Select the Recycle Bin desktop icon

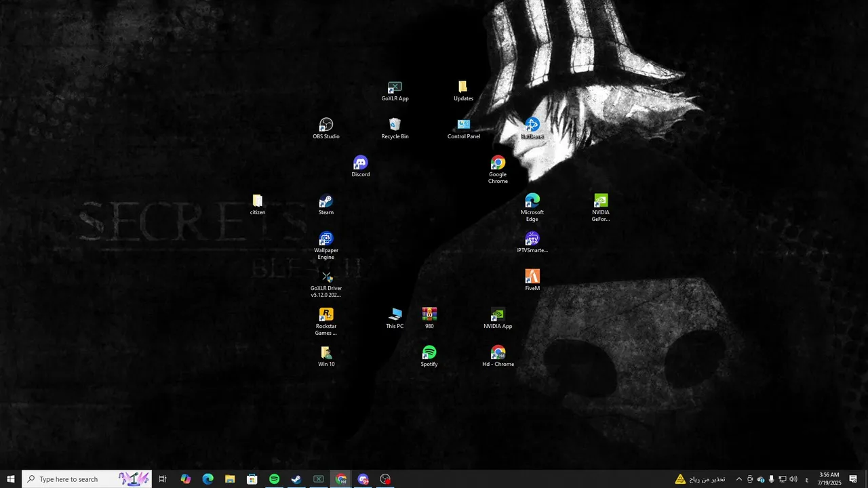click(x=395, y=129)
